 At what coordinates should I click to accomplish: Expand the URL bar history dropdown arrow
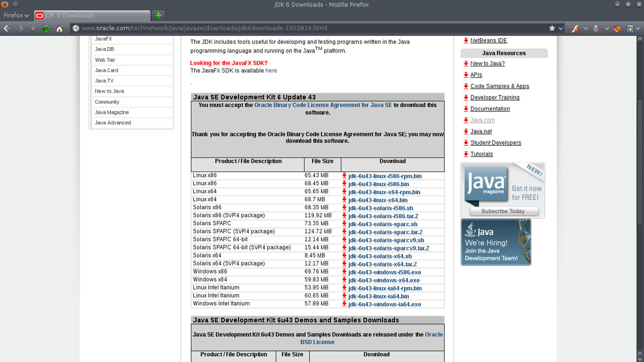point(561,29)
